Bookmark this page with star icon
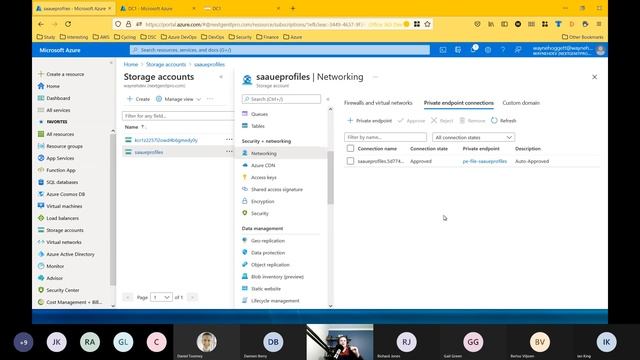 point(427,24)
